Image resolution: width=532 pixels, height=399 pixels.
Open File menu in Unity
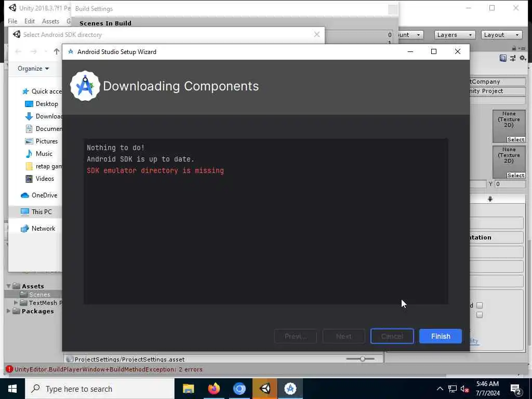(x=12, y=21)
